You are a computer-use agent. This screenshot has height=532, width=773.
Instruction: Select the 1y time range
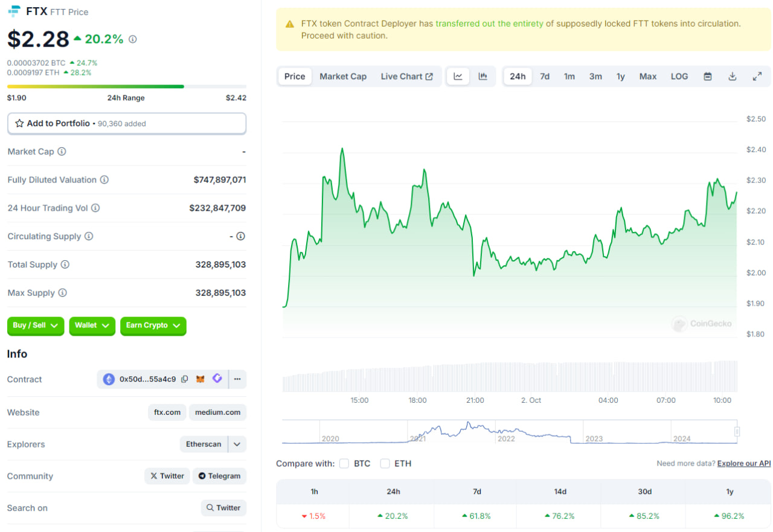coord(621,77)
